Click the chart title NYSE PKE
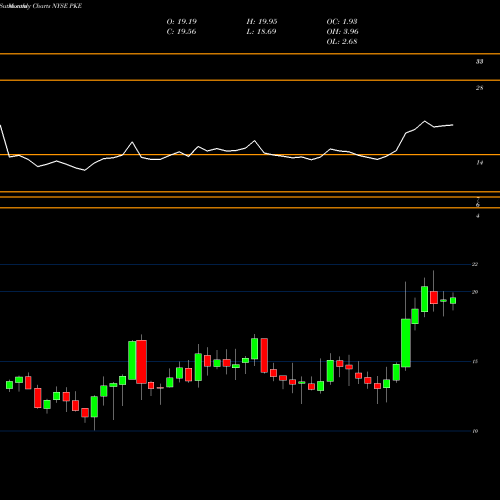Screen dimensions: 500x500 67,6
